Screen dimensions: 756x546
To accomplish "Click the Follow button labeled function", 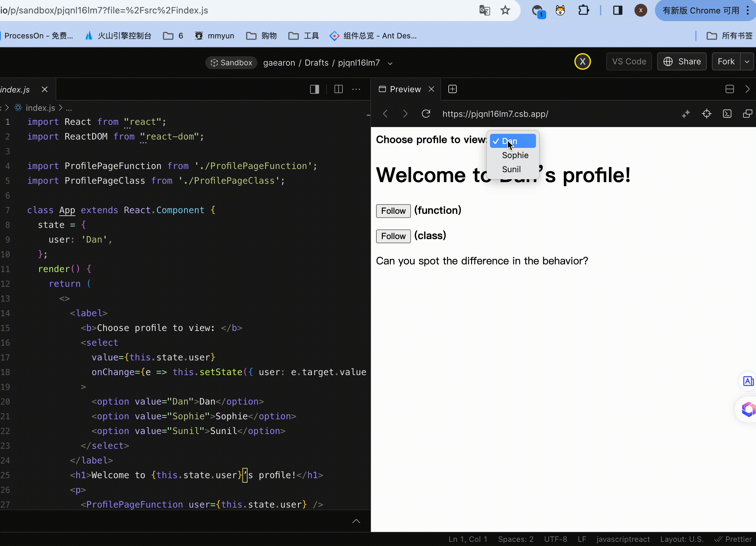I will click(x=393, y=211).
